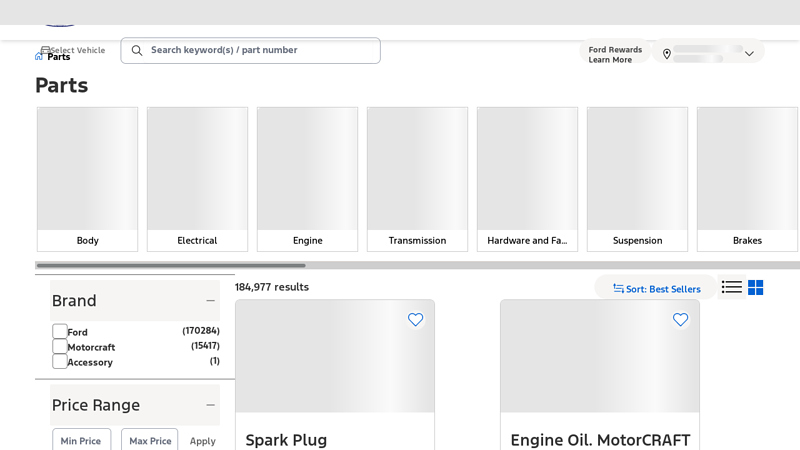The height and width of the screenshot is (450, 800).
Task: Favorite the Engine Oil product heart icon
Action: pyautogui.click(x=680, y=319)
